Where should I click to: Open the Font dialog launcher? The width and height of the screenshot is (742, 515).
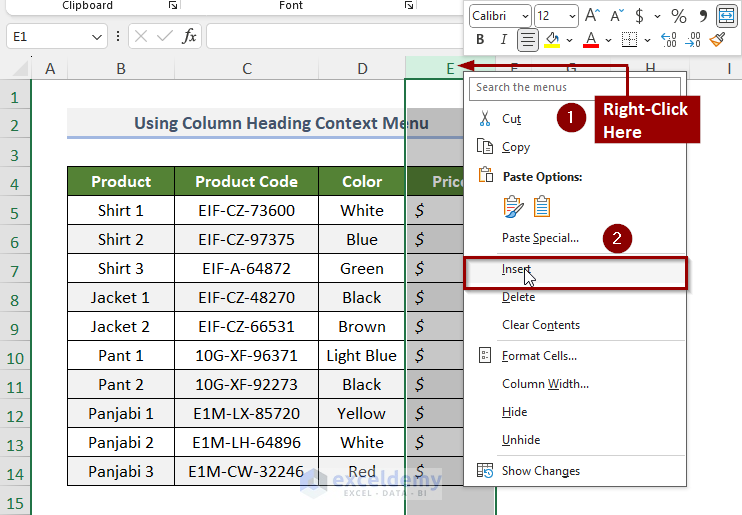coord(409,6)
